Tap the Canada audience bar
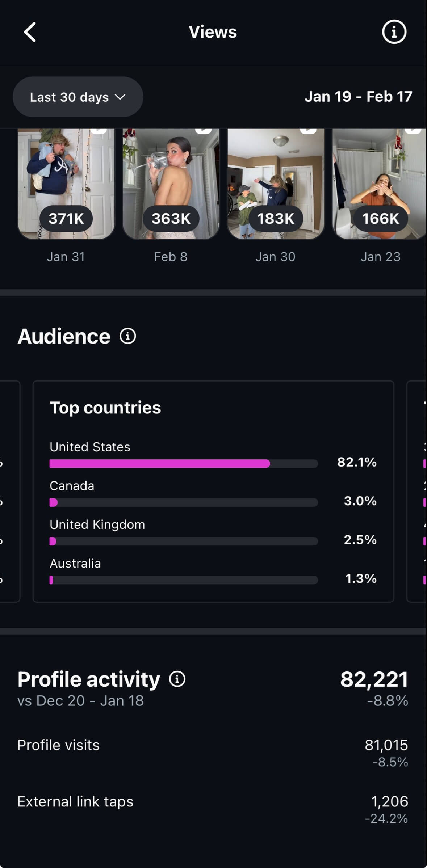Image resolution: width=427 pixels, height=868 pixels. (184, 502)
